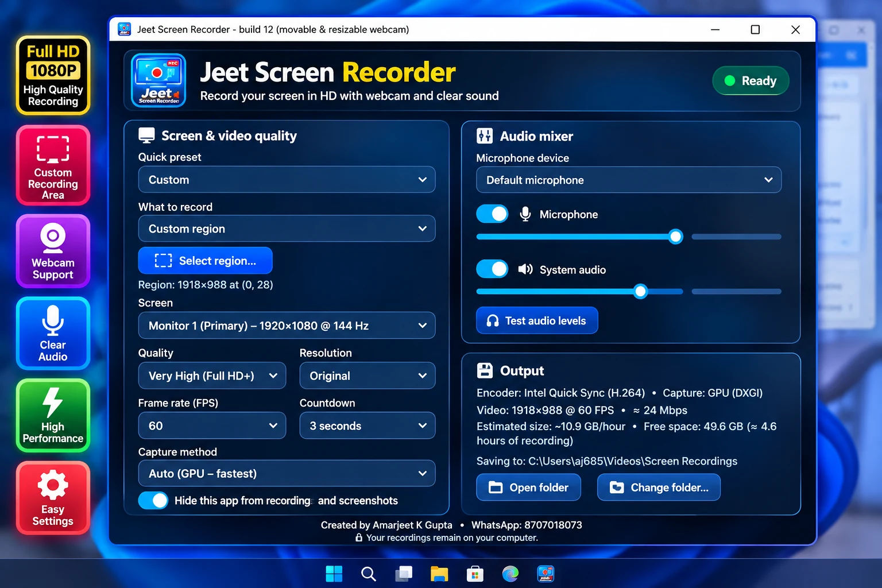Screen dimensions: 882x588
Task: Click the Webcam Support badge
Action: click(53, 251)
